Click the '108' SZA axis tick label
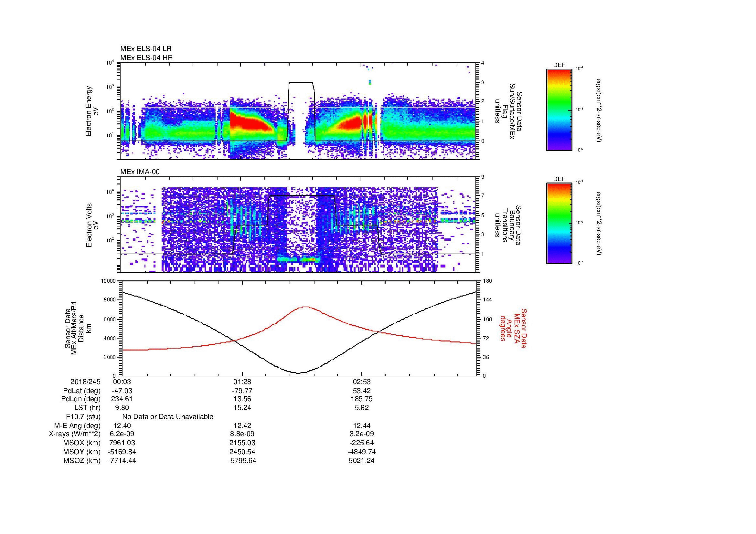The image size is (756, 534). [488, 319]
